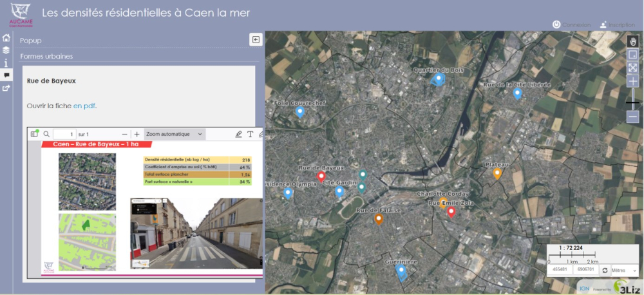This screenshot has width=644, height=295.
Task: Click the PDF page number field
Action: click(64, 135)
